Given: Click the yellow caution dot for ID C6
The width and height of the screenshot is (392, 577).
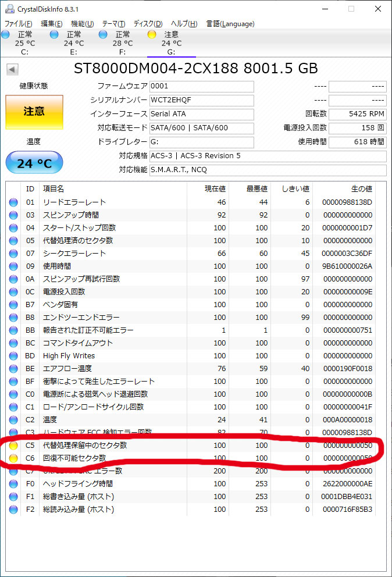Looking at the screenshot, I should point(13,458).
